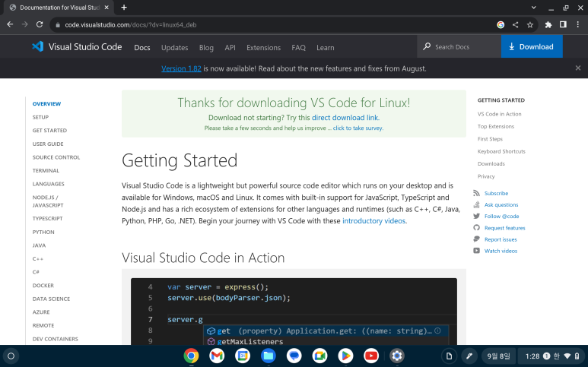Open the Extensions nav item
Image resolution: width=588 pixels, height=367 pixels.
[x=264, y=48]
